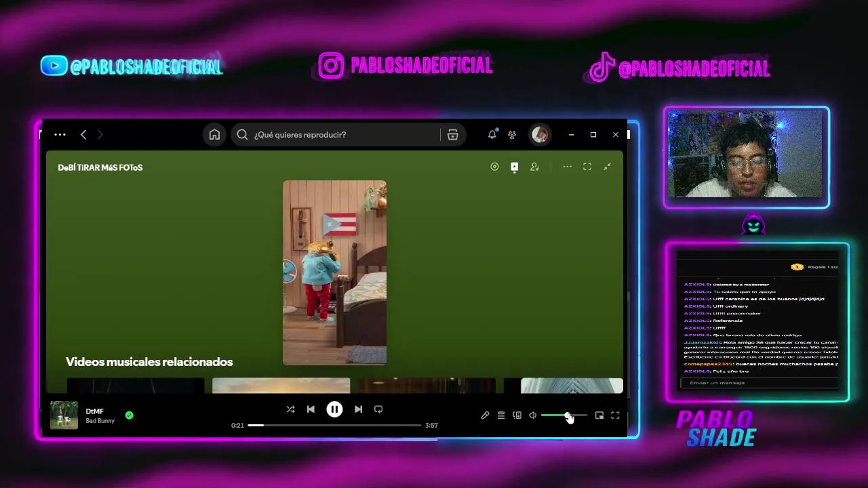Open the third related video thumbnail

coord(427,386)
